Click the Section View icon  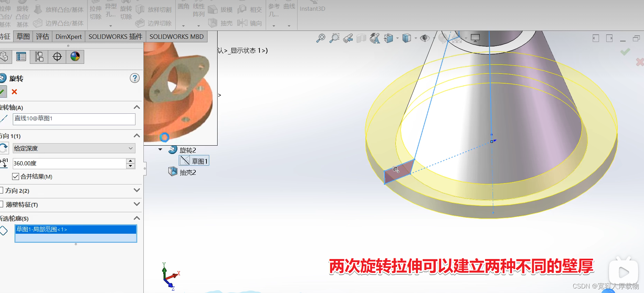coord(361,38)
